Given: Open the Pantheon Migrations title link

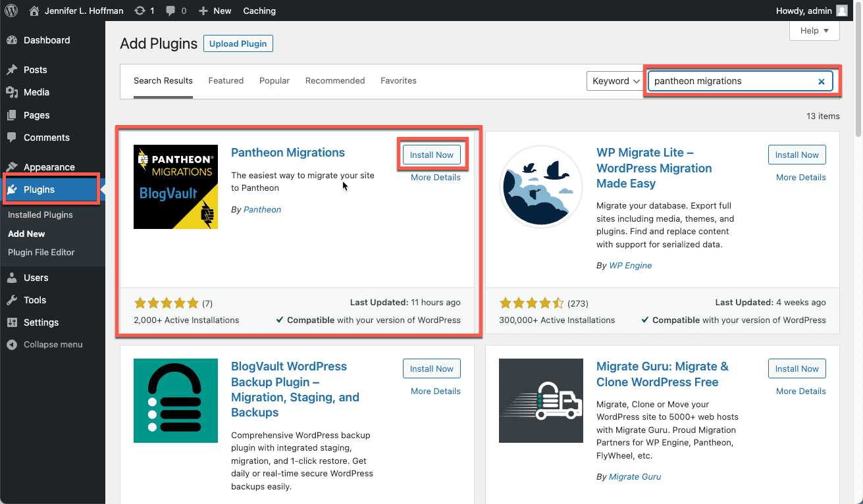Looking at the screenshot, I should (288, 153).
